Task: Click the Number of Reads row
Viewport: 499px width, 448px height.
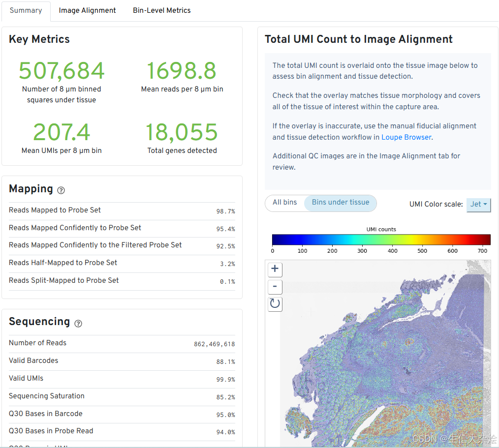Action: (122, 344)
